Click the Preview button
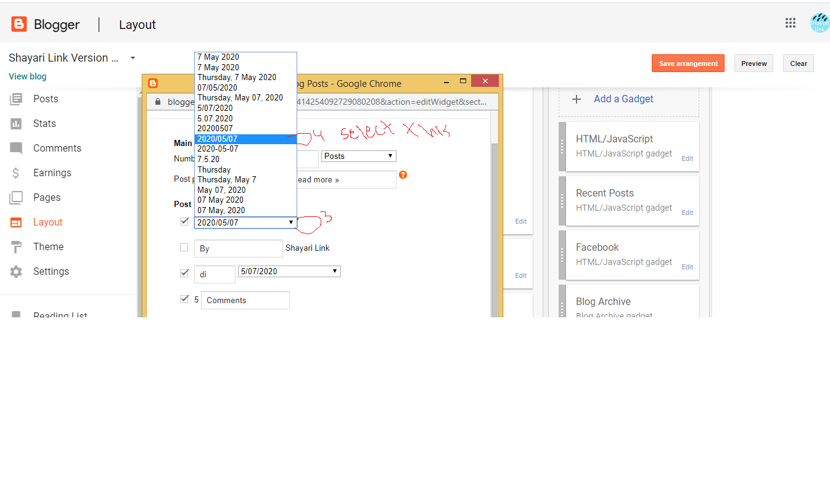830x504 pixels. tap(754, 63)
